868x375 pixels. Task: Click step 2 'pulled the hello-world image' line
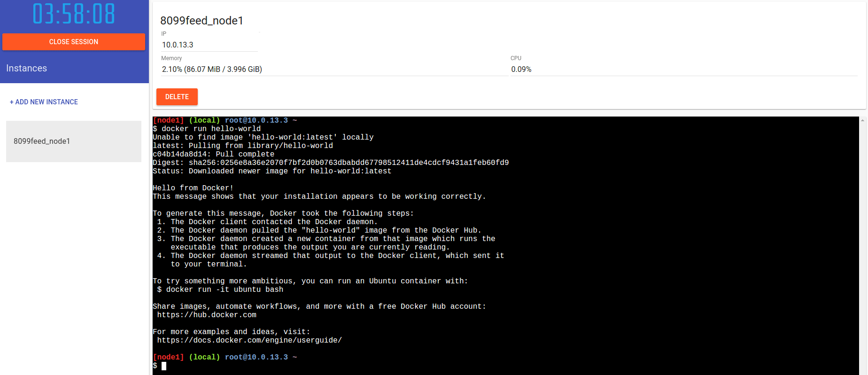click(319, 230)
